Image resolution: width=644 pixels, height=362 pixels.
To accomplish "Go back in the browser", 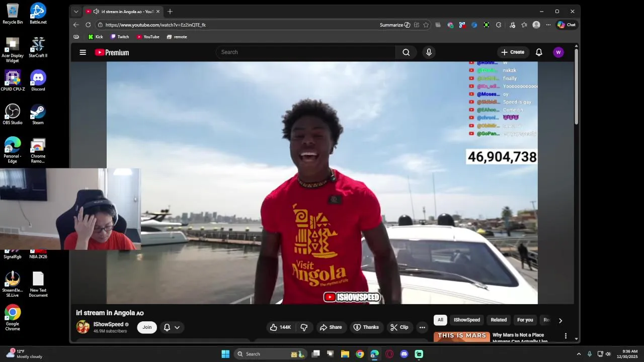I will tap(76, 25).
